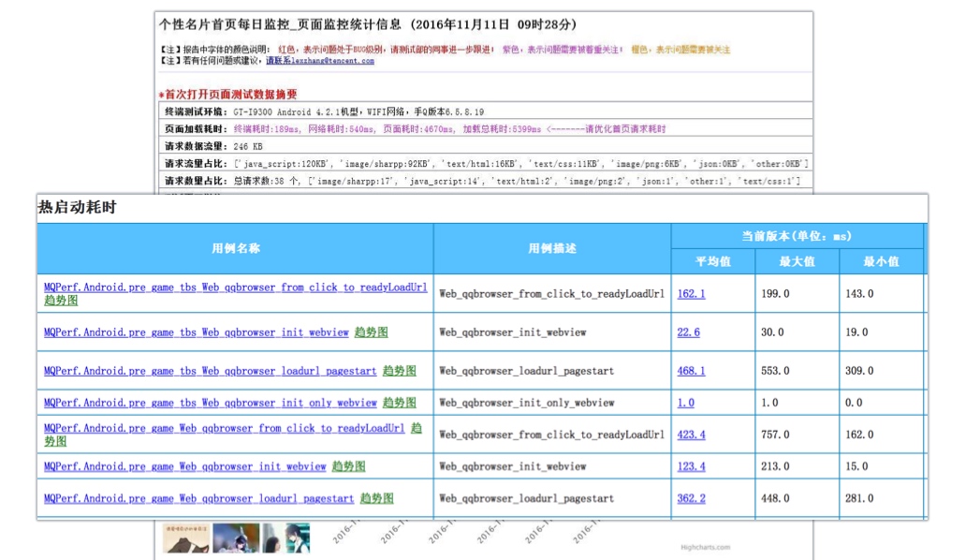Image resolution: width=980 pixels, height=560 pixels.
Task: Click the average value link 22.6
Action: coord(688,332)
